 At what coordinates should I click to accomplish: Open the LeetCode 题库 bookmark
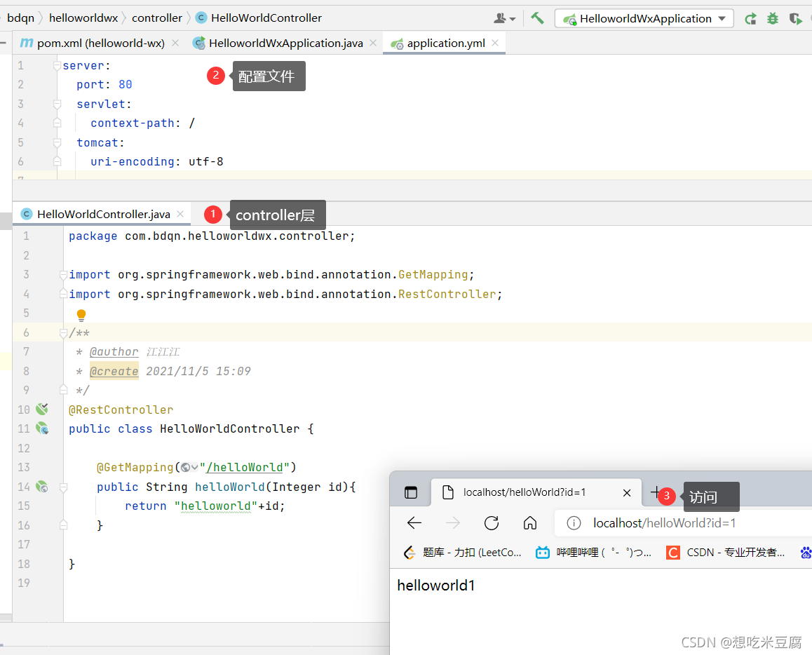pos(462,553)
